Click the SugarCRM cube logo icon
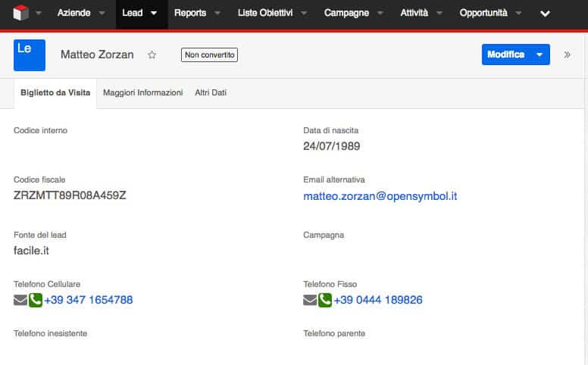 [x=20, y=14]
